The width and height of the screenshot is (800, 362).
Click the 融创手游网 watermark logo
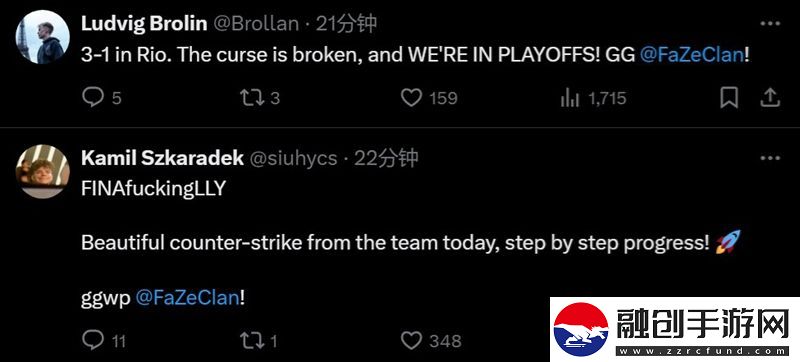pos(674,329)
